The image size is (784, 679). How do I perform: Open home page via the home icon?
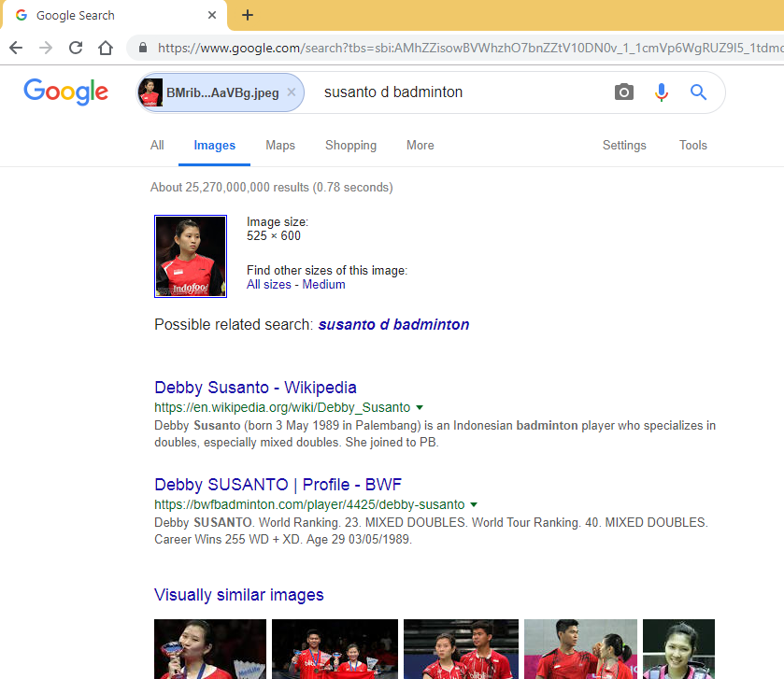click(x=106, y=46)
